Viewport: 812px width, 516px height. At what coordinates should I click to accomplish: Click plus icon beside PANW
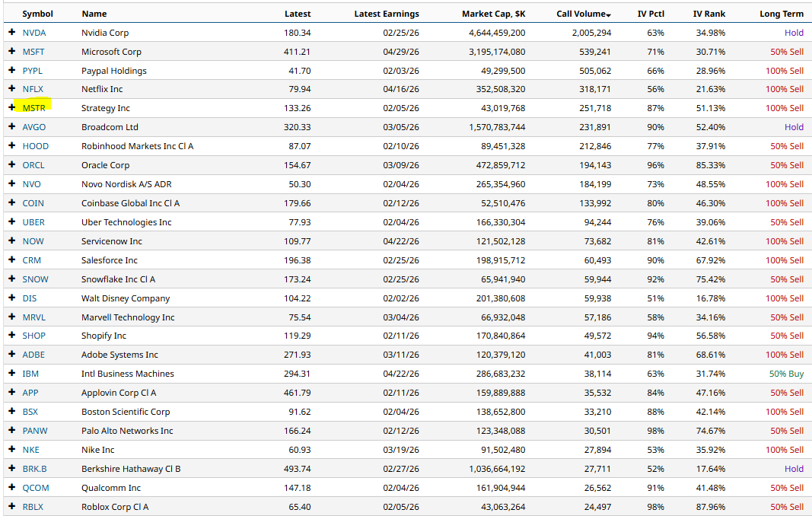(x=12, y=430)
